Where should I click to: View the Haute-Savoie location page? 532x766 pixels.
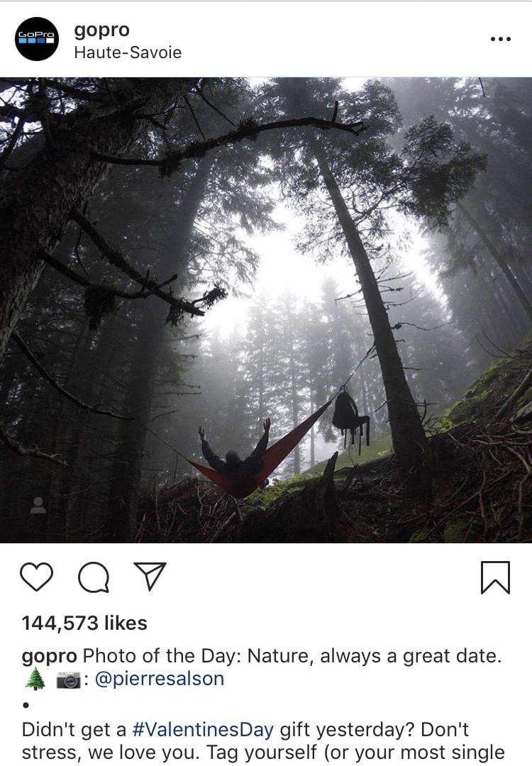(x=128, y=52)
